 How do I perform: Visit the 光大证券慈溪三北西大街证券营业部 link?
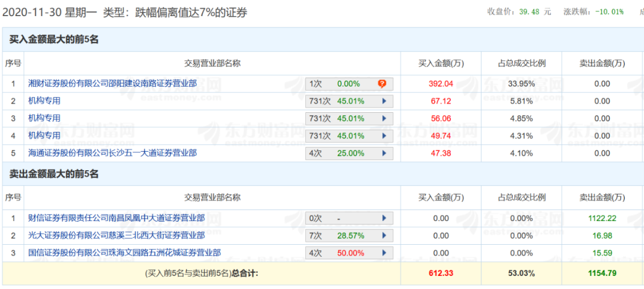(117, 236)
